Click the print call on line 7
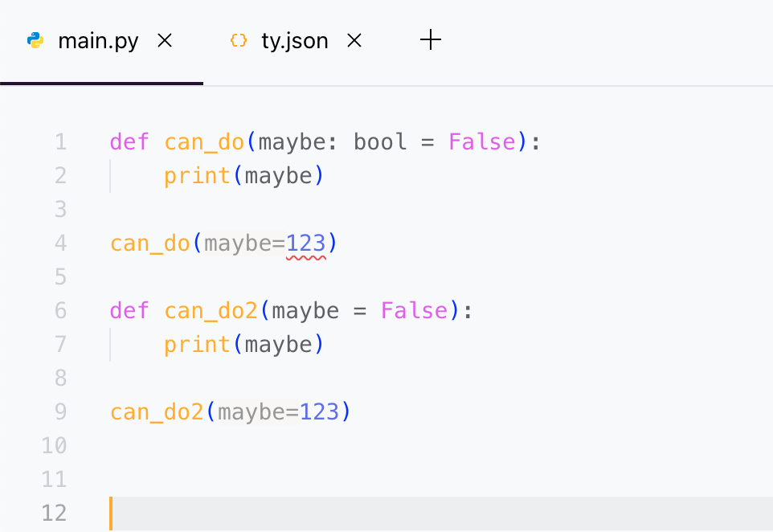The image size is (773, 532). pyautogui.click(x=198, y=345)
